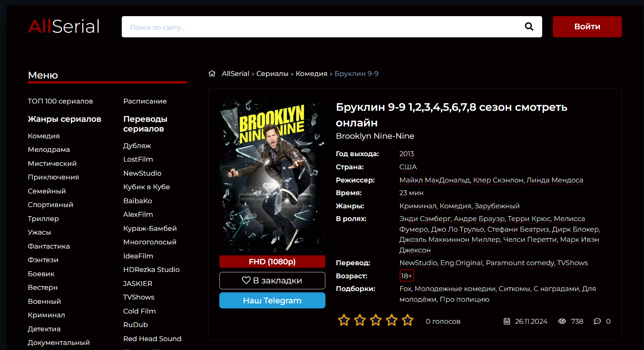The width and height of the screenshot is (644, 350).
Task: Select the fifth rating star
Action: pyautogui.click(x=407, y=320)
